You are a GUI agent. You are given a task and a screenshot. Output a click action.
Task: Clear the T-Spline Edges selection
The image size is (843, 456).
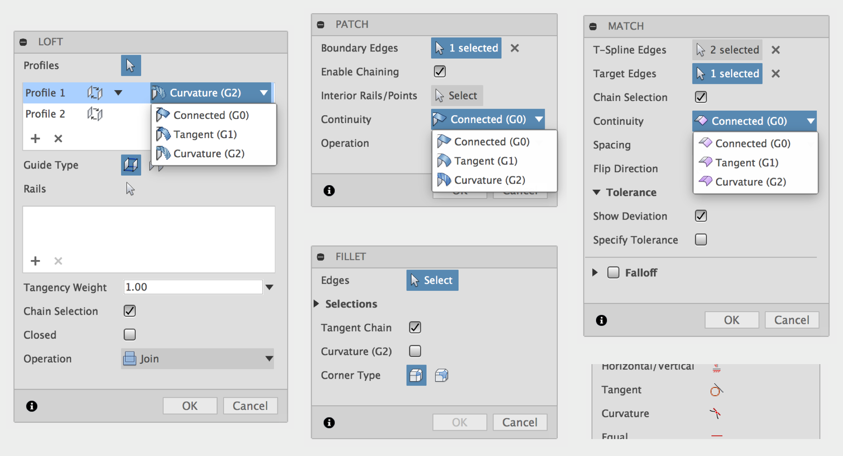tap(776, 50)
